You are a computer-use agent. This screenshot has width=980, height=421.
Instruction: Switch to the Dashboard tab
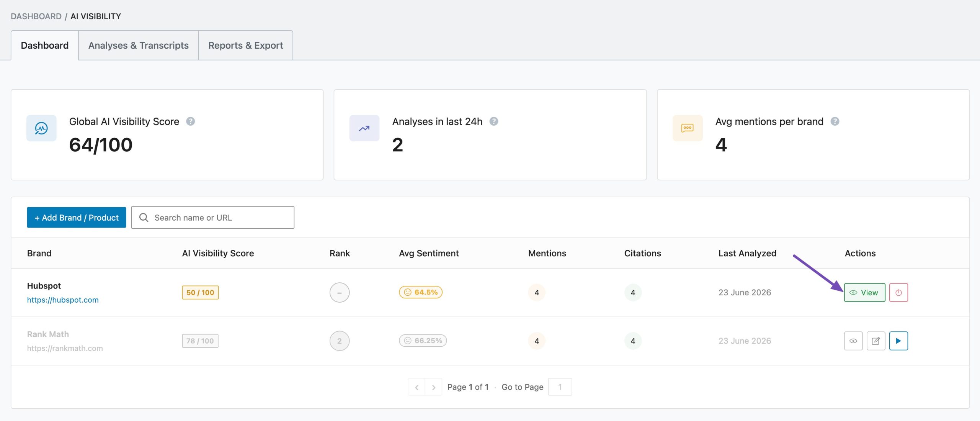[x=45, y=45]
